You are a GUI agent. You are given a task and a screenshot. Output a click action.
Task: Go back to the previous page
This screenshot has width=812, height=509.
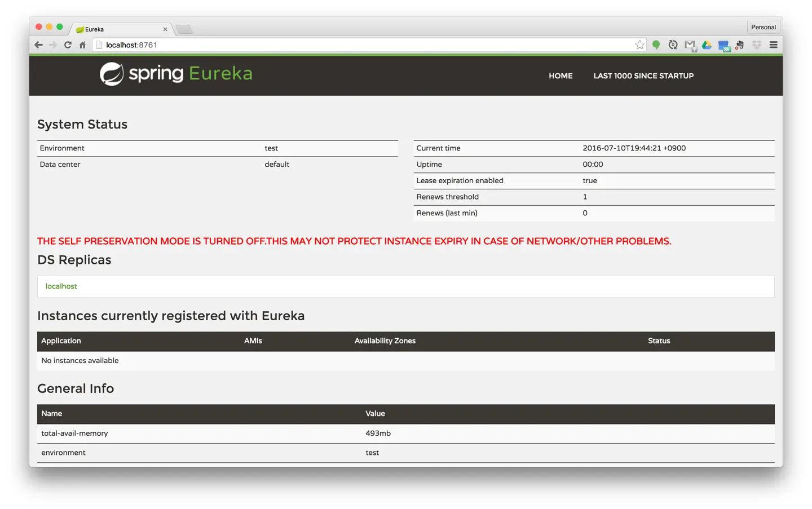[x=38, y=45]
